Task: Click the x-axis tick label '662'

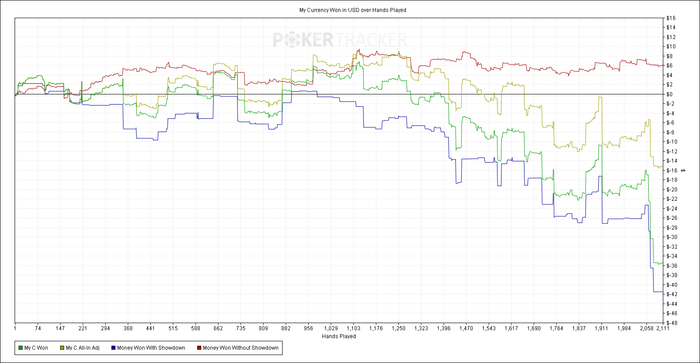Action: coord(218,329)
